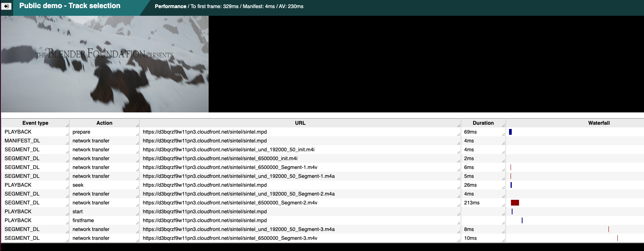Viewport: 644px width, 251px height.
Task: Select the Event type column header
Action: click(x=35, y=123)
